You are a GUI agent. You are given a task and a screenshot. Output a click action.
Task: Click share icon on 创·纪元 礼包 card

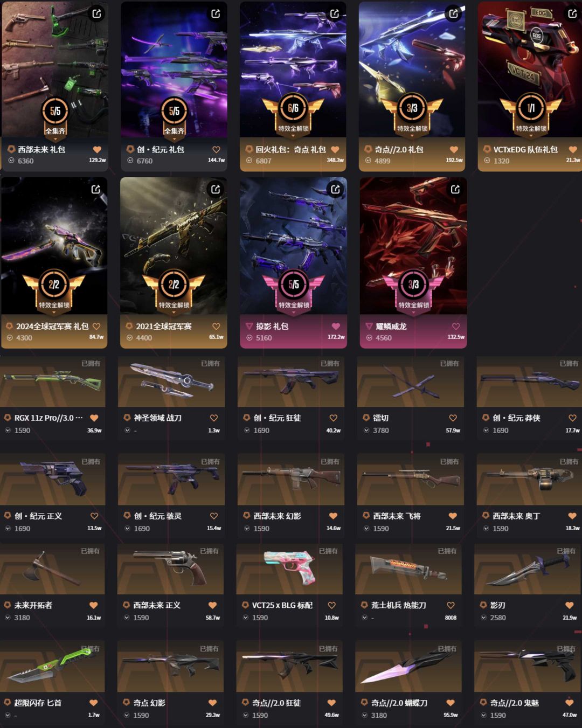click(216, 13)
